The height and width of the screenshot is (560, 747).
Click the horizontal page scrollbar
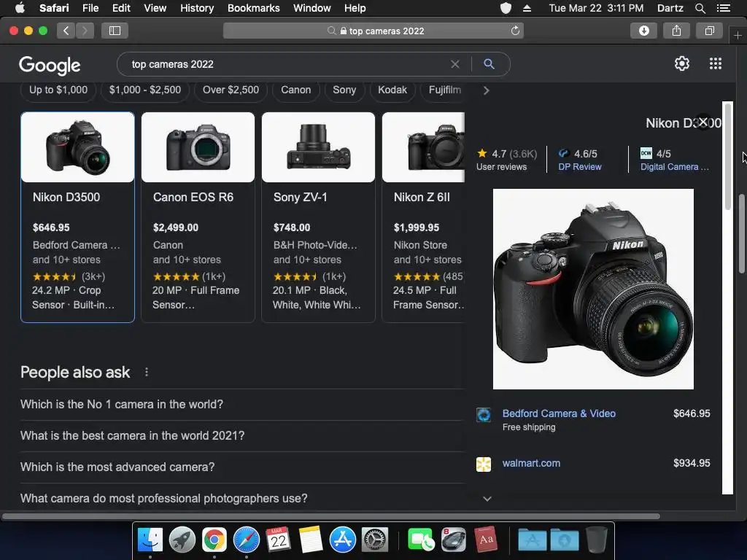click(x=330, y=516)
